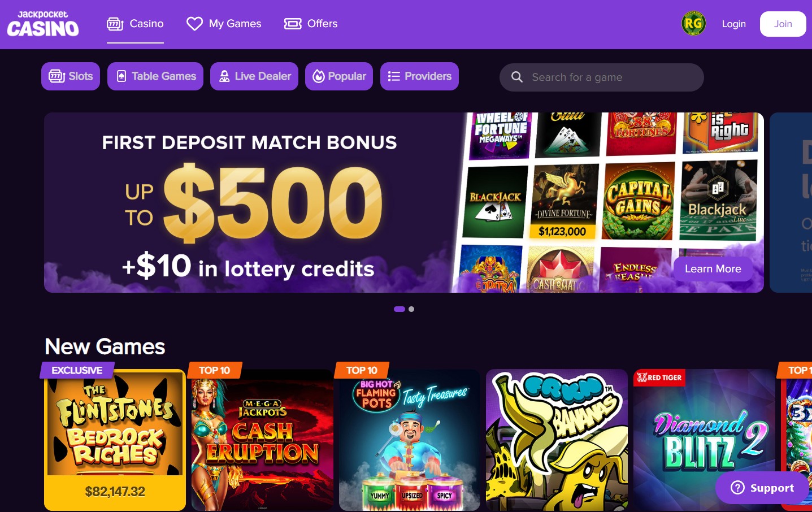Viewport: 812px width, 512px height.
Task: Enable the Live Dealer filter
Action: click(254, 76)
